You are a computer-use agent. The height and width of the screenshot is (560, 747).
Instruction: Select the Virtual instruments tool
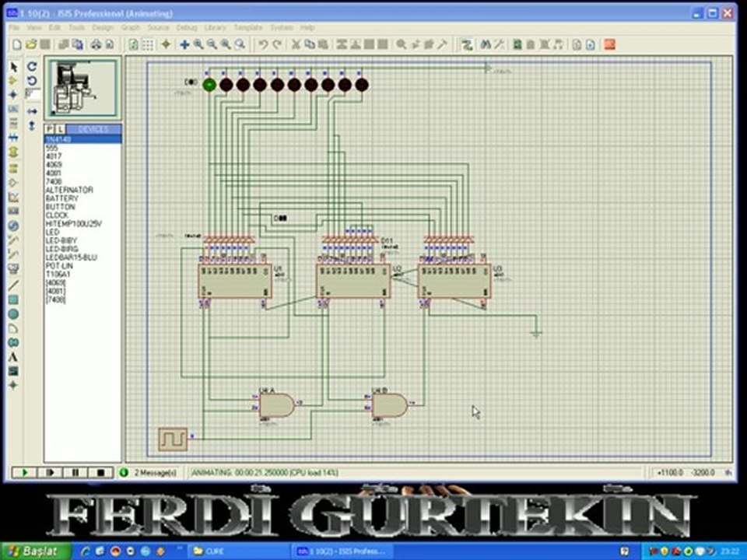[x=13, y=268]
